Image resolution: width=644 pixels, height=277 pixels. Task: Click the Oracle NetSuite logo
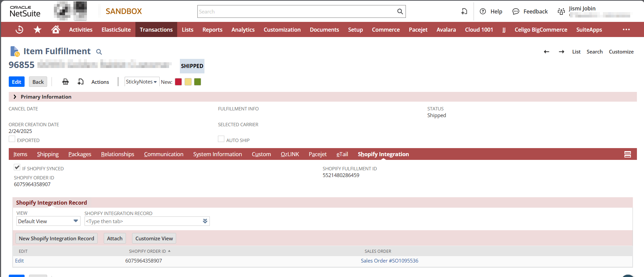25,11
